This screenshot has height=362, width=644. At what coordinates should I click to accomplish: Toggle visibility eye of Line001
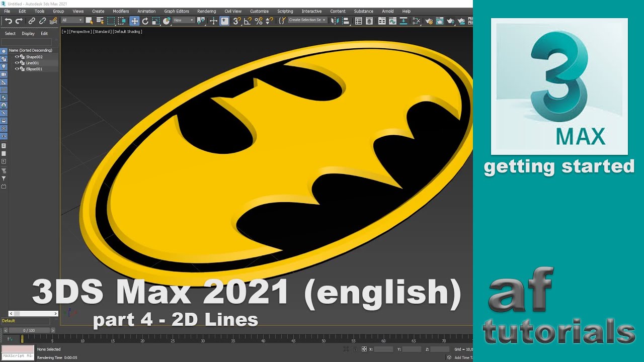coord(17,63)
